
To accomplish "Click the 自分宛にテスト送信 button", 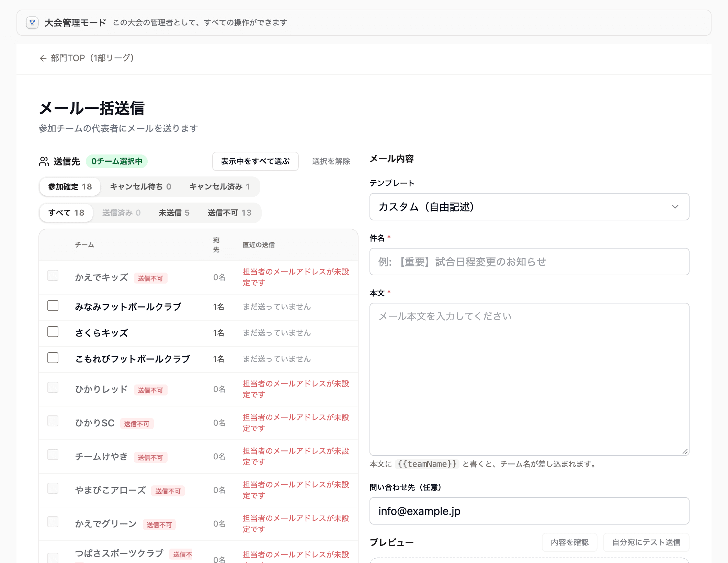I will (x=646, y=542).
